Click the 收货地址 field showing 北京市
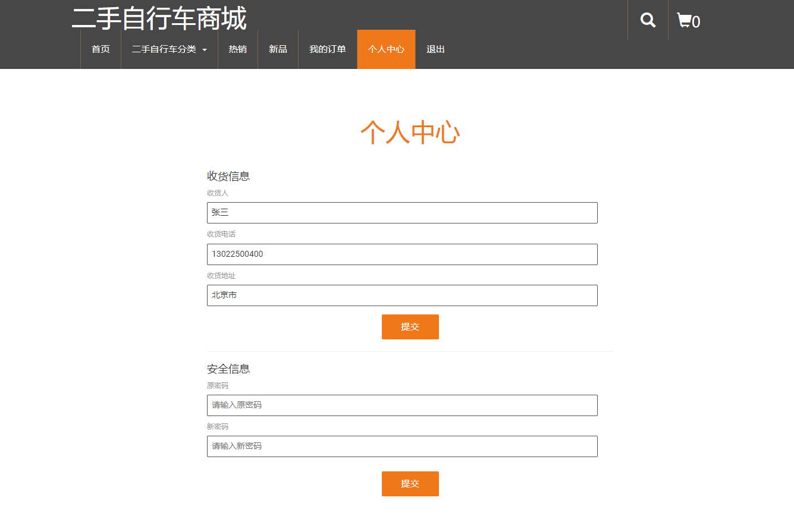 click(401, 295)
